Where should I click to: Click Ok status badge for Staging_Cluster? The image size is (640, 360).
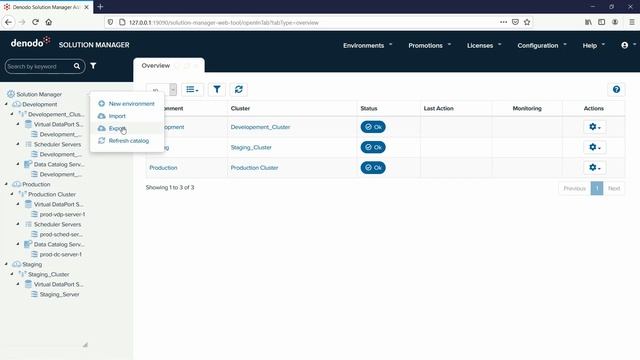pos(373,147)
